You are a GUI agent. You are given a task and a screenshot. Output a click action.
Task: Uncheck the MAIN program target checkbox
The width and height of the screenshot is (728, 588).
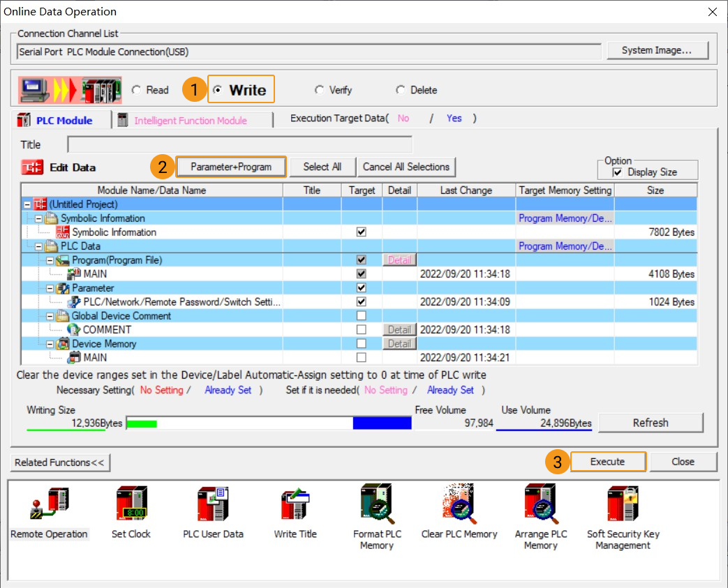click(x=361, y=273)
